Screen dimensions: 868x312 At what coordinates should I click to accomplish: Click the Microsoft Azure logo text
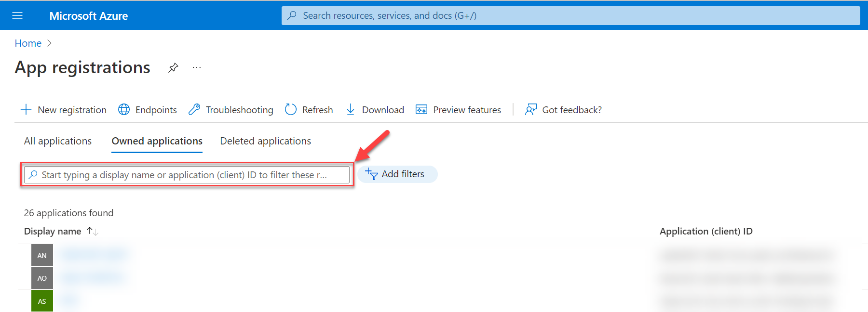coord(88,16)
